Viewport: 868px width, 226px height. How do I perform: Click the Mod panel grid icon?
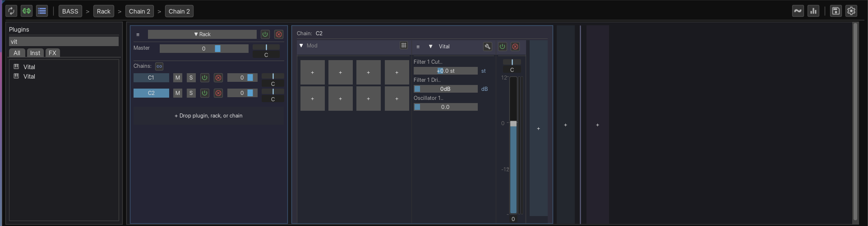404,46
